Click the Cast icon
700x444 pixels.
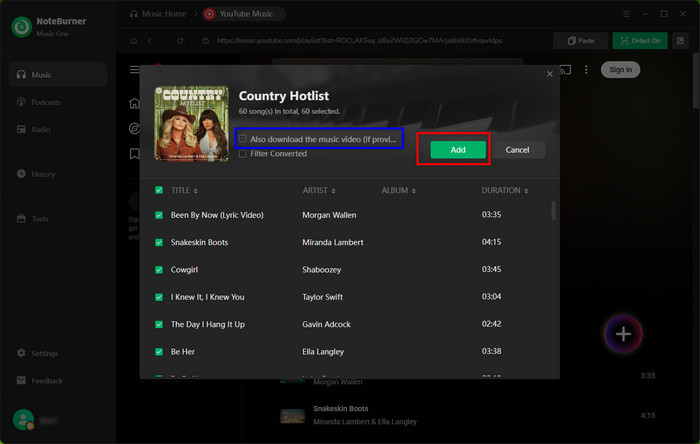point(565,70)
